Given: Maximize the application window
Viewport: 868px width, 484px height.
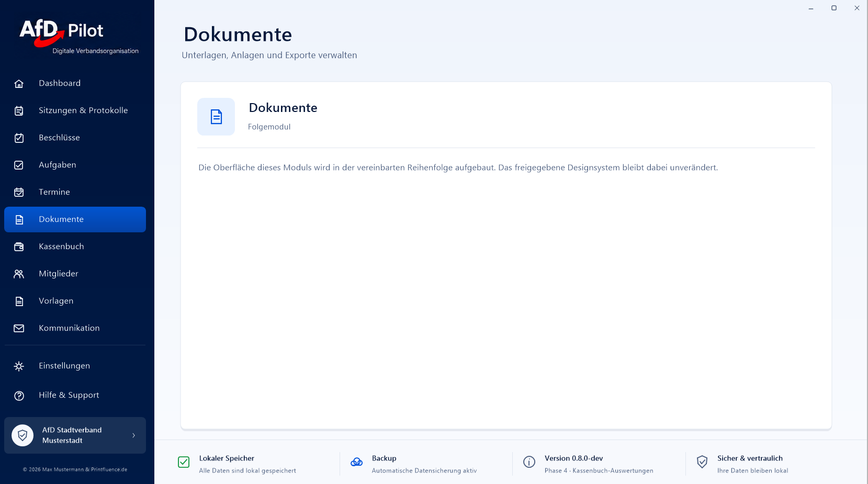Looking at the screenshot, I should [834, 8].
